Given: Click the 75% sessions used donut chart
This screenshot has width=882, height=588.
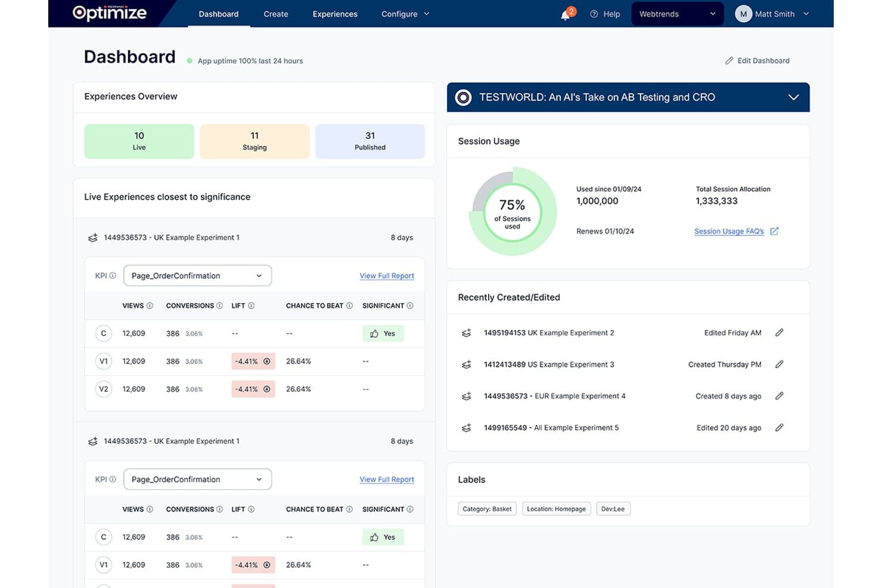Looking at the screenshot, I should click(x=513, y=211).
